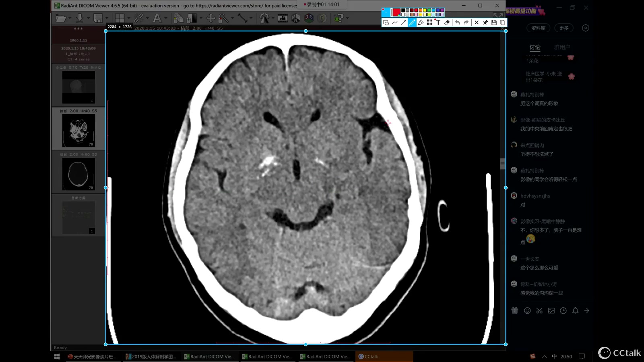
Task: Click the floppy disk export icon in RadiAnt toolbar
Action: pos(98,18)
